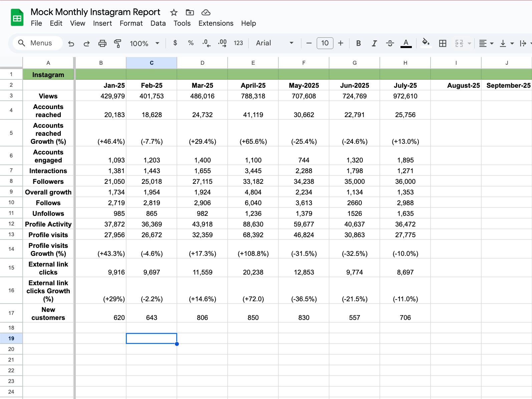
Task: Click May-2025 Accounts engaged value 744
Action: pos(304,155)
